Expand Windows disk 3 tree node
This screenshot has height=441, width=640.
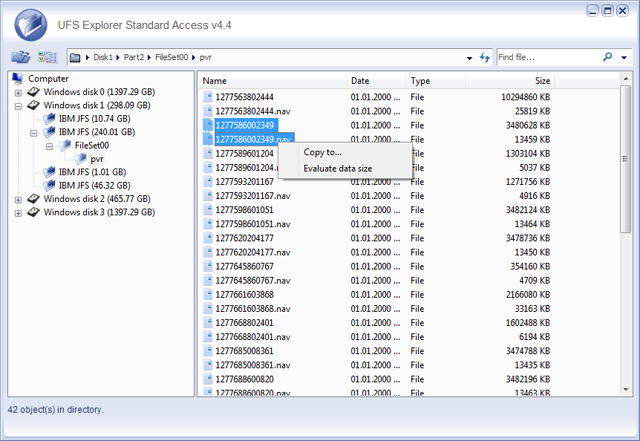18,213
